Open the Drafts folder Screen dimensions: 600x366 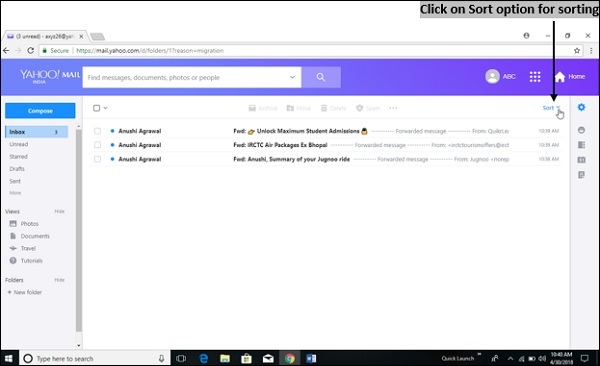click(x=17, y=169)
